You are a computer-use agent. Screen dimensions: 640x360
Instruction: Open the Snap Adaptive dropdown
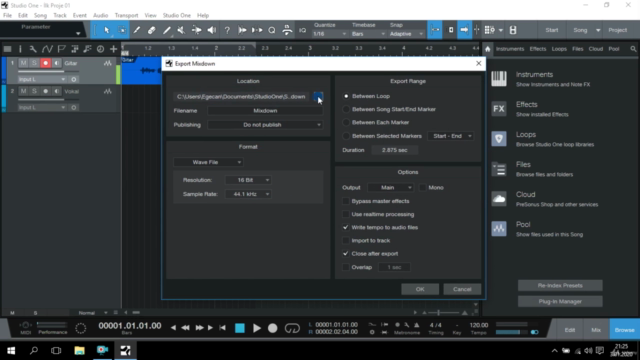pyautogui.click(x=406, y=34)
